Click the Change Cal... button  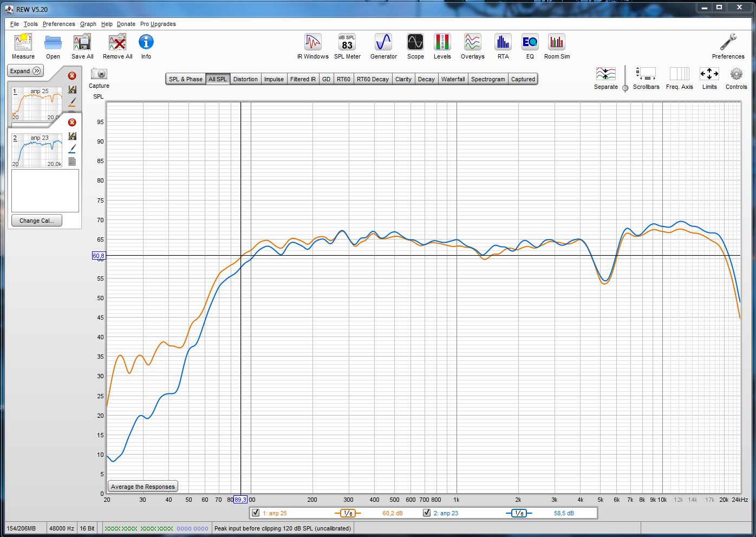click(x=37, y=221)
